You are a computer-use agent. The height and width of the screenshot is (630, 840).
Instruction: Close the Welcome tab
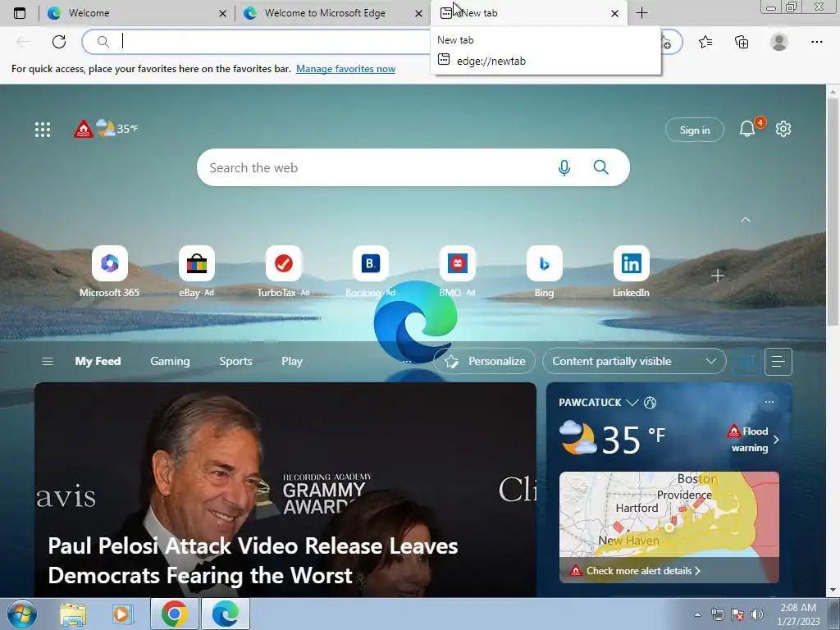point(223,13)
